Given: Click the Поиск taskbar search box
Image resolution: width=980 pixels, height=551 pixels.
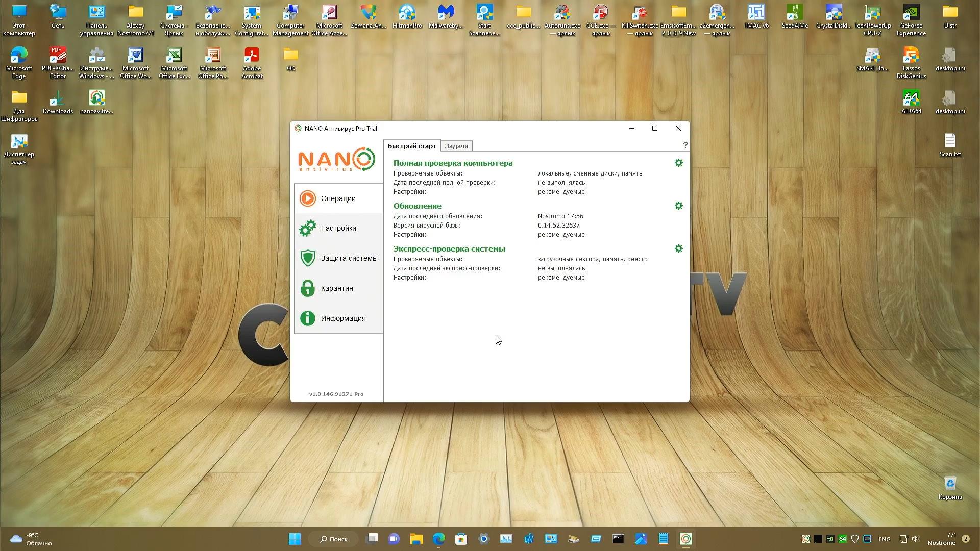Looking at the screenshot, I should [334, 539].
